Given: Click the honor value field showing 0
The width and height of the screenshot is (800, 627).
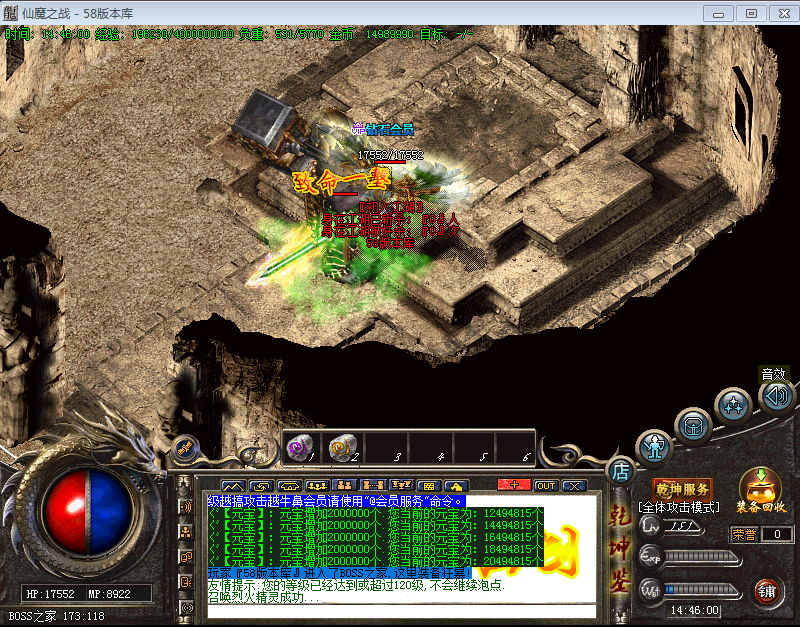Looking at the screenshot, I should click(x=777, y=534).
